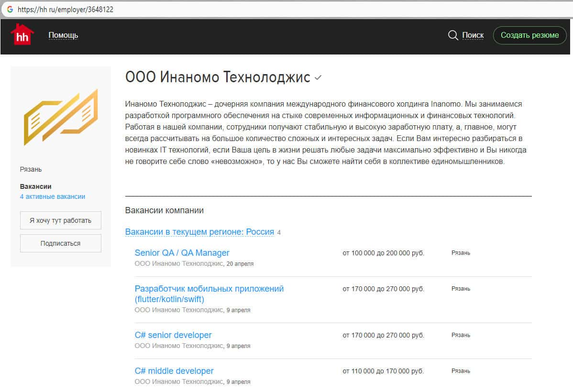Open the 4 активные вакансии link
This screenshot has height=392, width=573.
coord(53,196)
